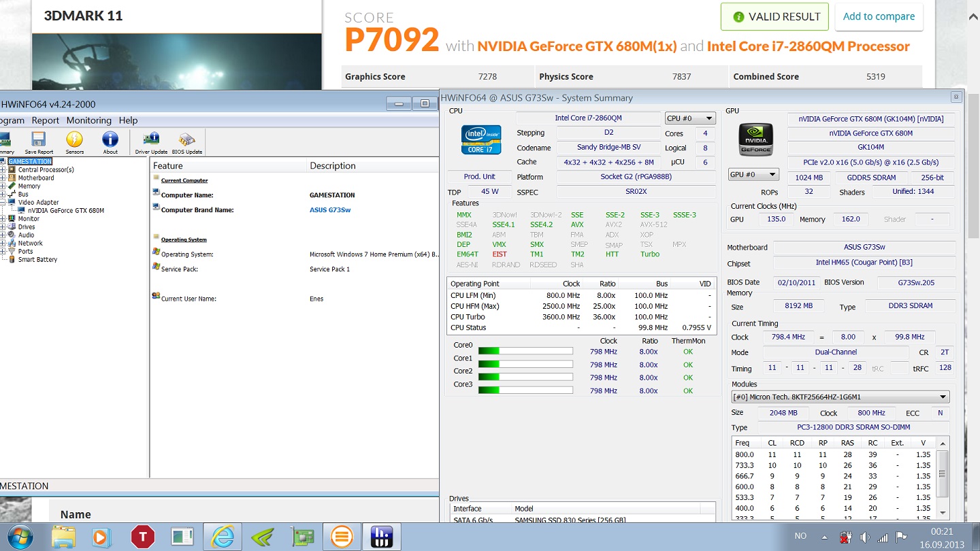980x551 pixels.
Task: Open the Micron memory module dropdown
Action: click(840, 397)
